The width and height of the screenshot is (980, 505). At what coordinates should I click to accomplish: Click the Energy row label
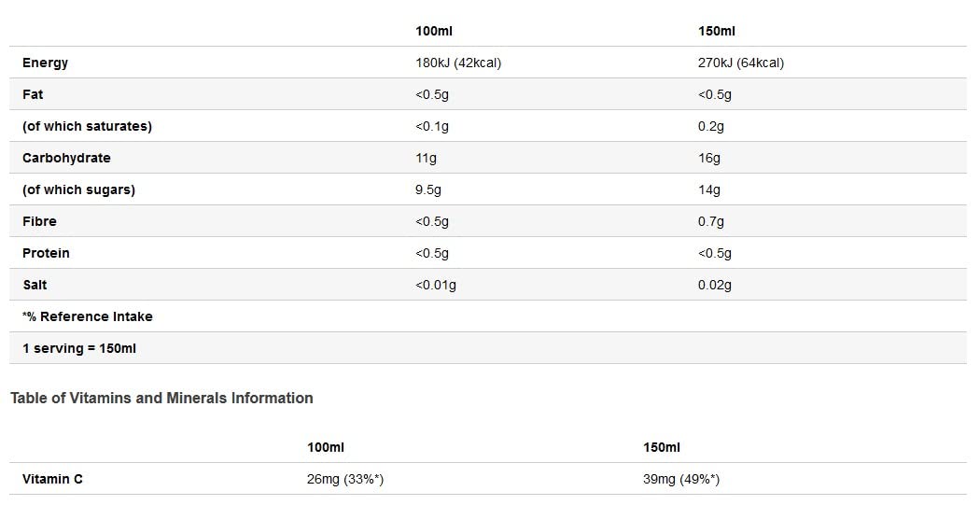45,63
